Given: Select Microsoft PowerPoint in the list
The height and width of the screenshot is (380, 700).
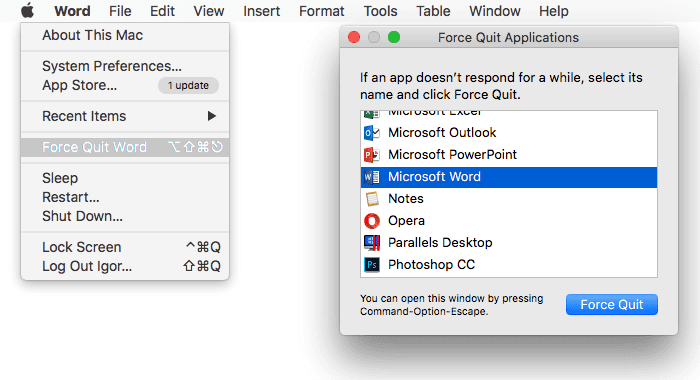Looking at the screenshot, I should [x=509, y=155].
